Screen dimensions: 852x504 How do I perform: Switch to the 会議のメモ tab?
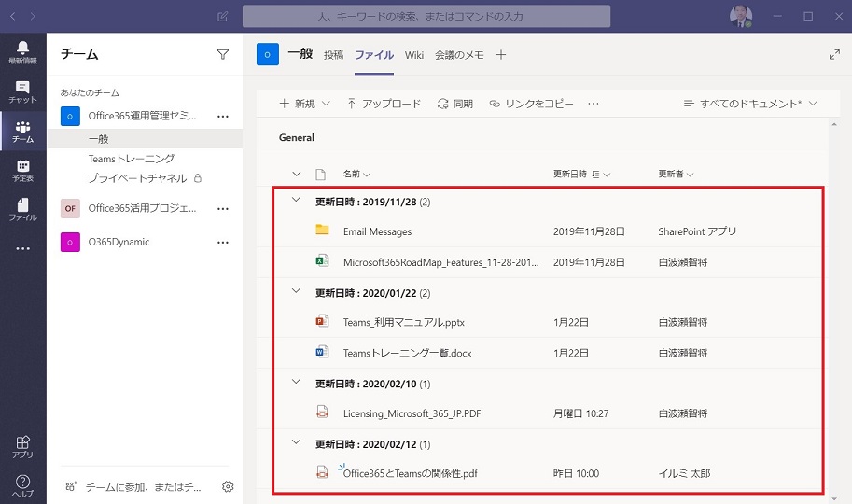[459, 55]
